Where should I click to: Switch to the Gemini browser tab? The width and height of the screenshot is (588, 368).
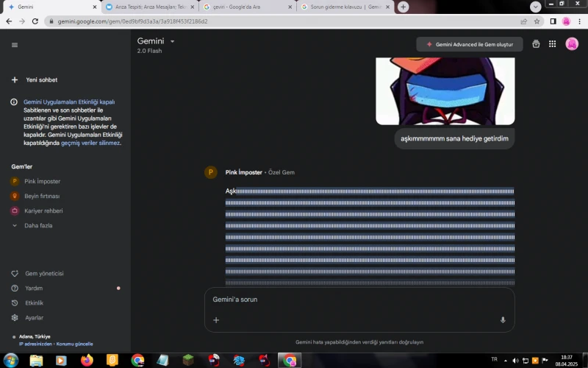(51, 7)
